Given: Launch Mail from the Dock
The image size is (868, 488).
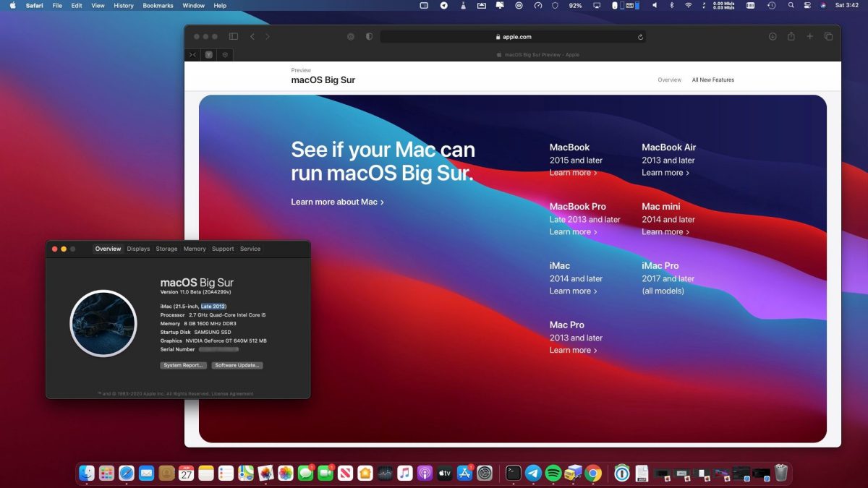Looking at the screenshot, I should tap(147, 473).
